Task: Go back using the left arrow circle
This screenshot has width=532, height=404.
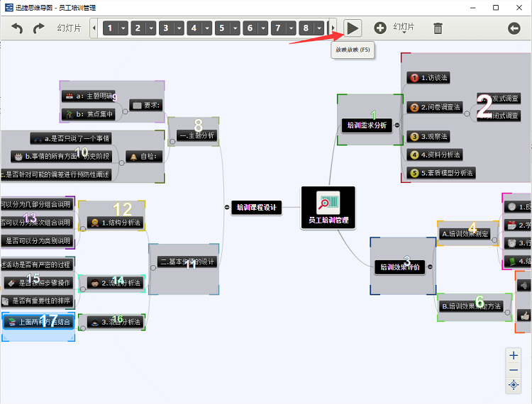Action: (514, 28)
